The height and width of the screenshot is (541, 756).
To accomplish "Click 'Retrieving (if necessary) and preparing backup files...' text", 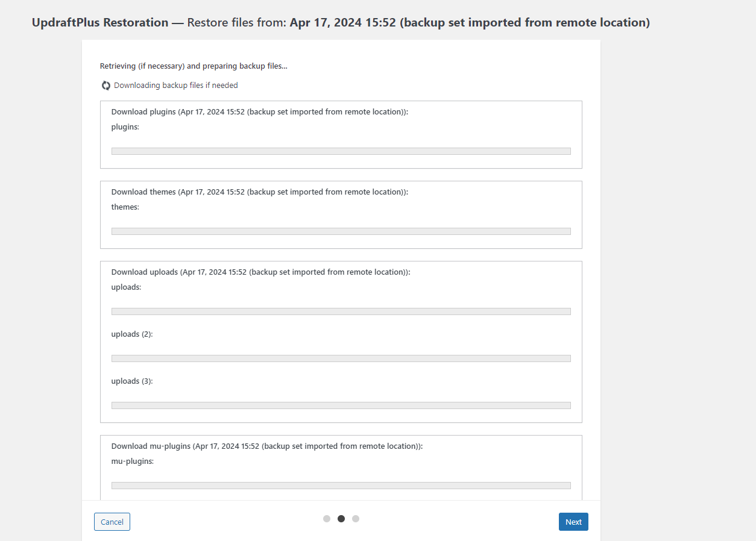I will (x=194, y=66).
